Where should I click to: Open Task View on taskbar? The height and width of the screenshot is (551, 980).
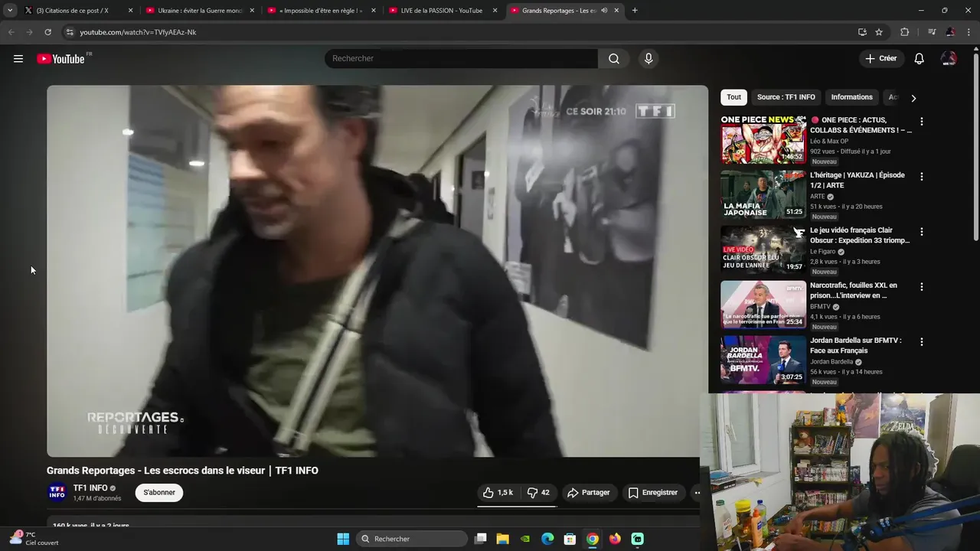[480, 539]
